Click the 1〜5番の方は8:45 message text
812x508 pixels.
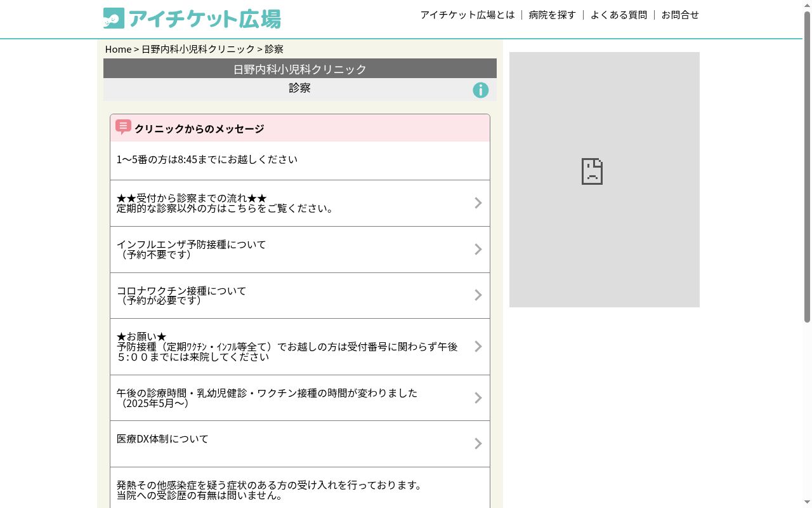(207, 159)
